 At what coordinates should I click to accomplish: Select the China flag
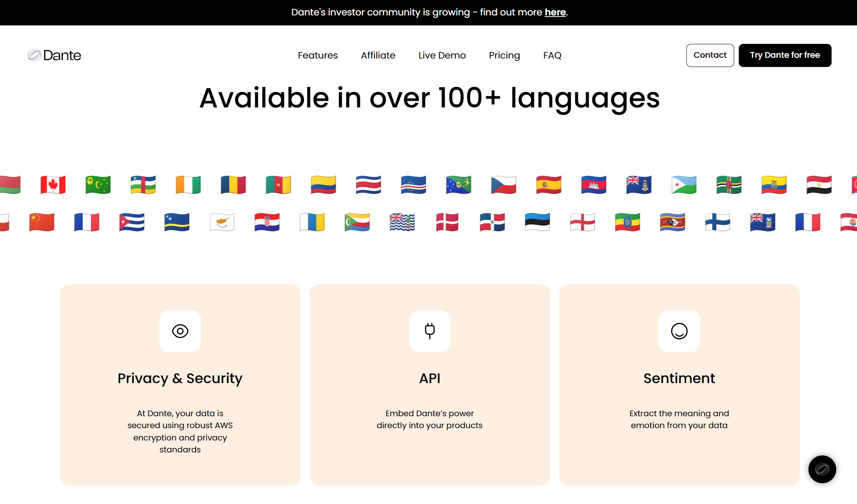pyautogui.click(x=42, y=222)
